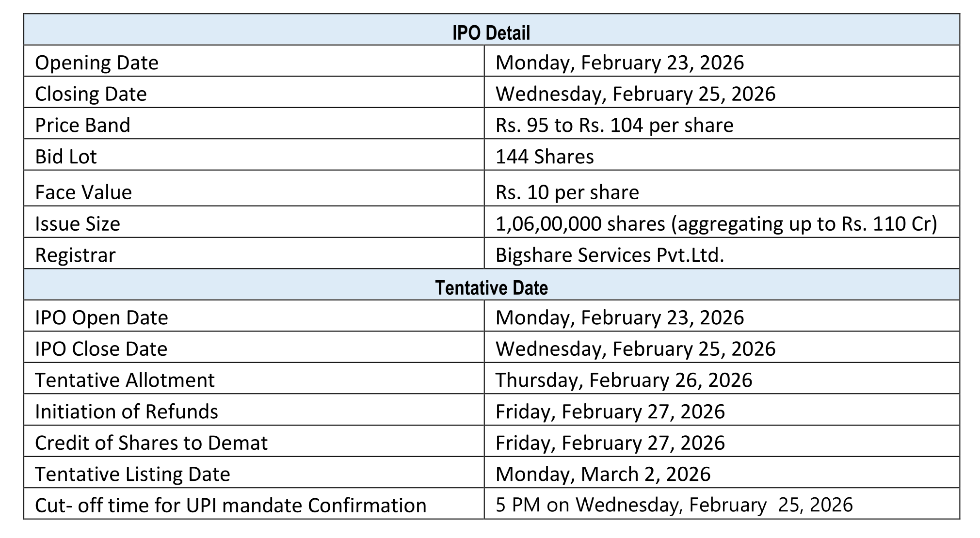The height and width of the screenshot is (538, 980).
Task: Select the Initiation of Refunds label
Action: pyautogui.click(x=127, y=411)
